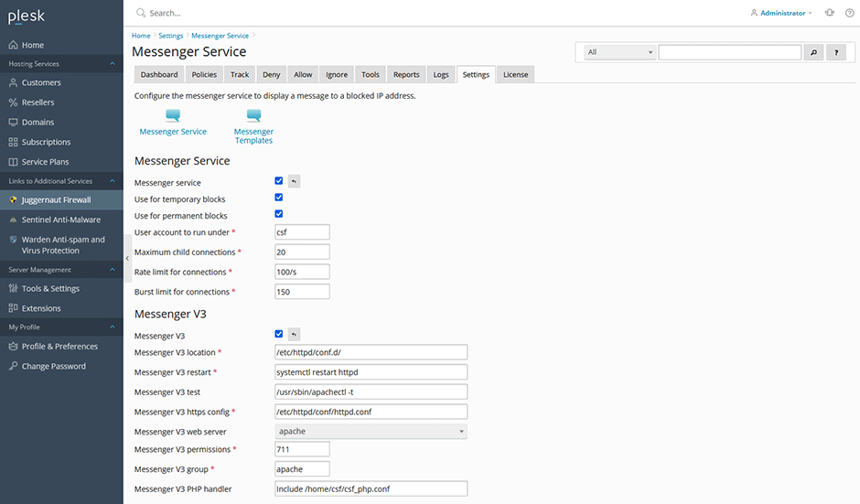Reset the Messenger service option with undo icon
The height and width of the screenshot is (504, 860).
(294, 181)
